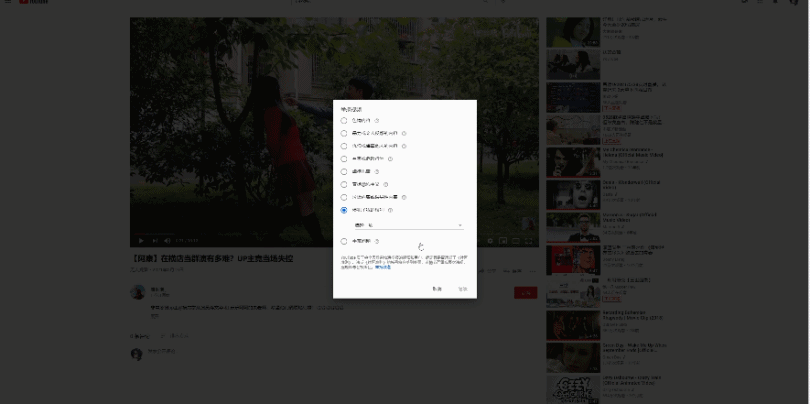
Task: Click the next-video button in player controls
Action: tap(154, 241)
